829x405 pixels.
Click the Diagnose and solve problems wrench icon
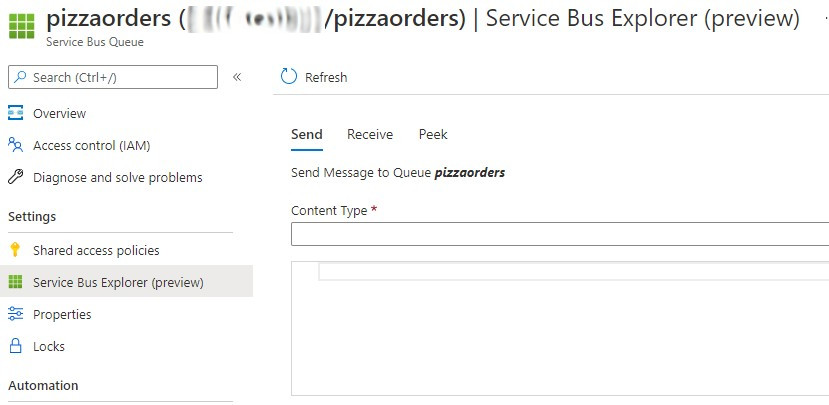coord(16,177)
